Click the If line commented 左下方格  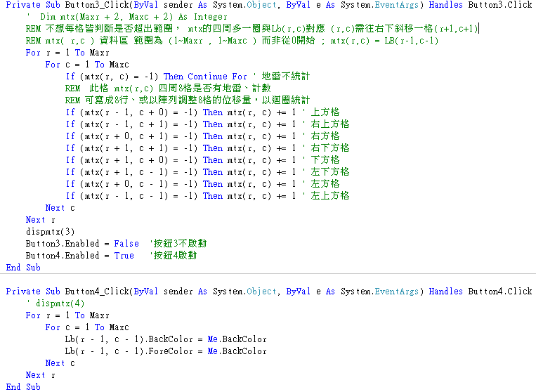[x=207, y=172]
